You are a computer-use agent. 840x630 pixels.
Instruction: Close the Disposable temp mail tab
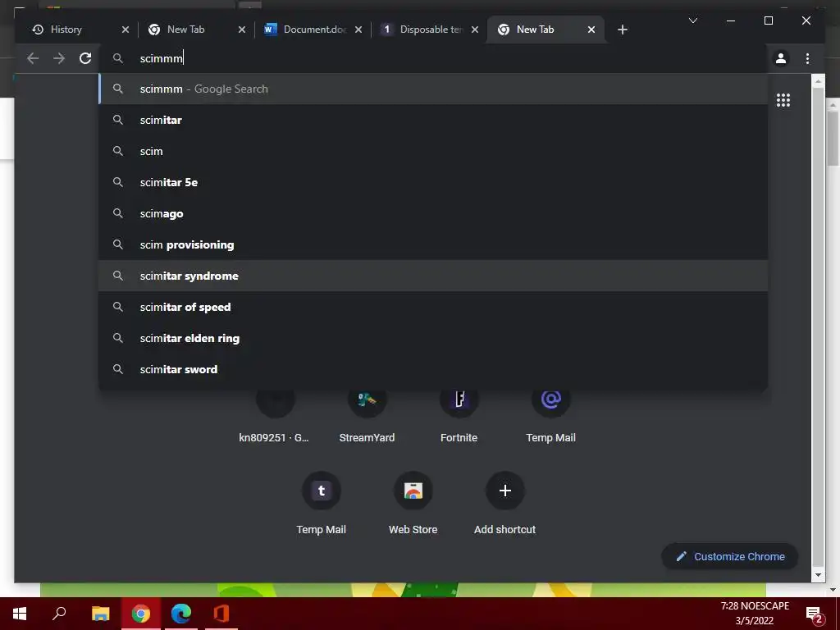click(475, 30)
